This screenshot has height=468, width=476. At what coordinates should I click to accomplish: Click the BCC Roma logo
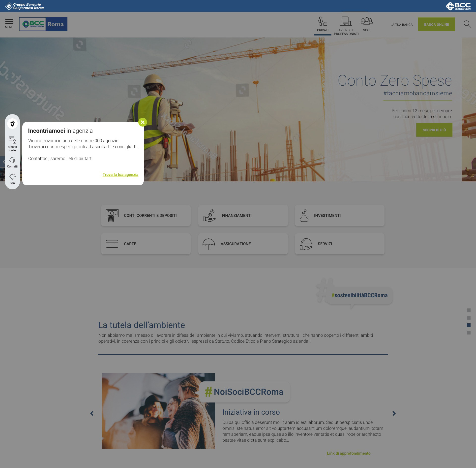43,24
